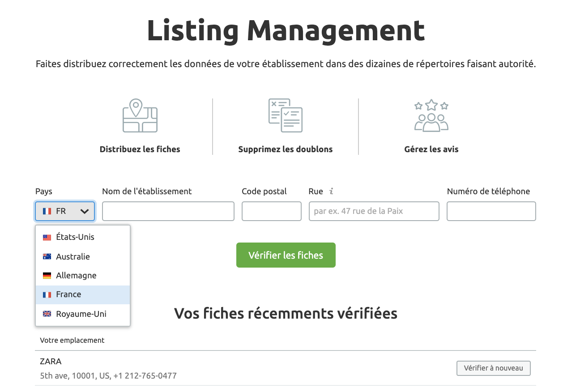Click the duplicate documents checklist icon

click(x=285, y=115)
